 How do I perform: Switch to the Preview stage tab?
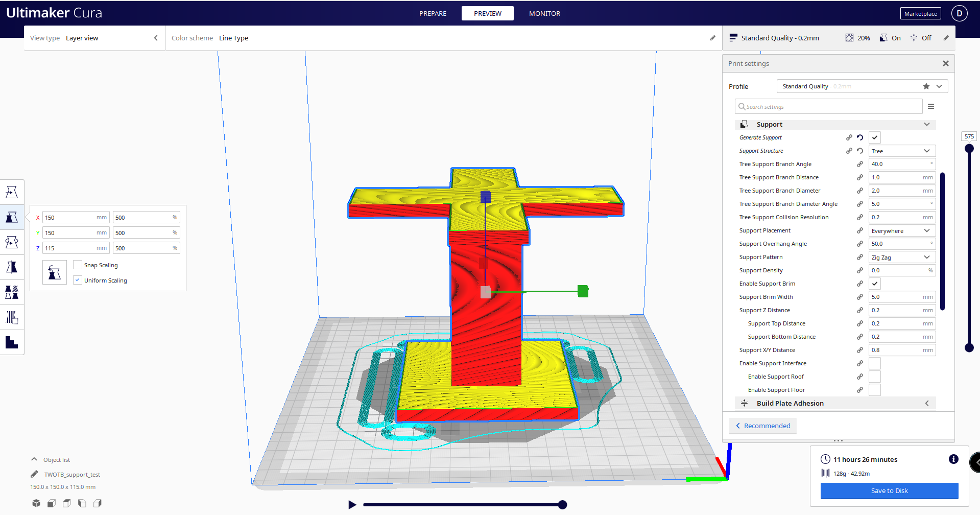pos(487,13)
